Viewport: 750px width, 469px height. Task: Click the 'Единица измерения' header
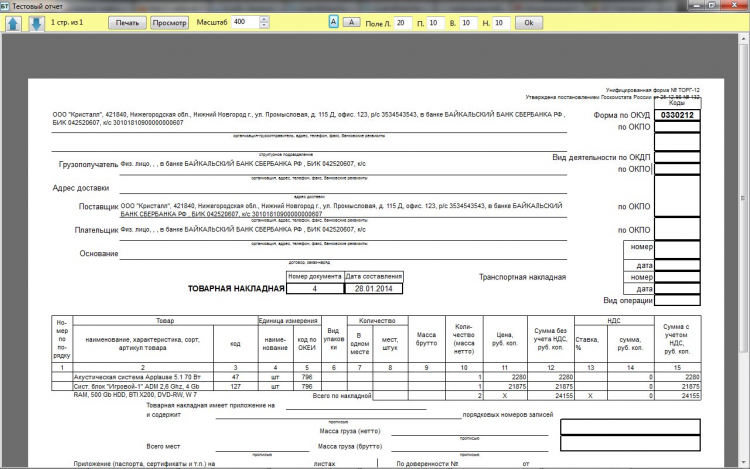pyautogui.click(x=288, y=321)
